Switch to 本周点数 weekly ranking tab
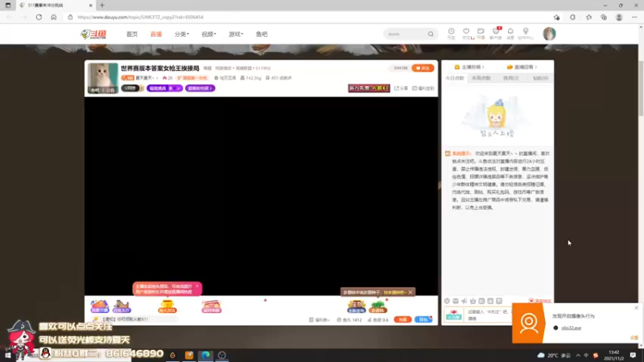The width and height of the screenshot is (644, 362). (x=481, y=78)
